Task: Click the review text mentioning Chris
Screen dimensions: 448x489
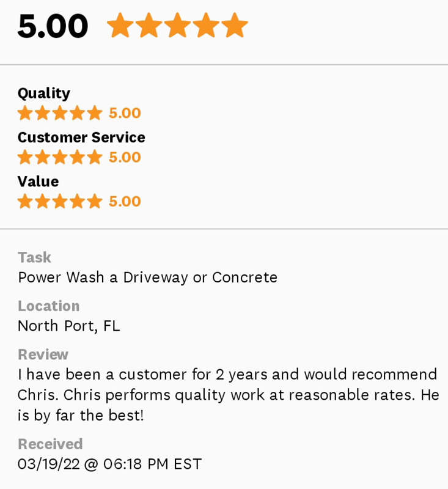Action: [x=227, y=395]
